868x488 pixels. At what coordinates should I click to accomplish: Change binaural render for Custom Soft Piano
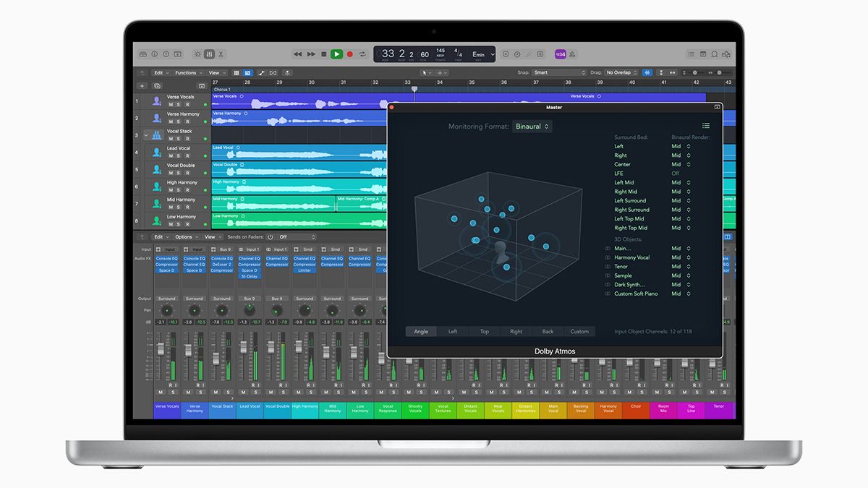(x=681, y=294)
